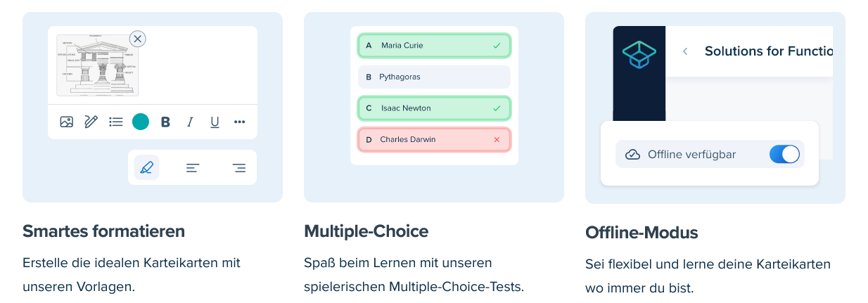Toggle italic formatting
The width and height of the screenshot is (868, 303).
190,122
